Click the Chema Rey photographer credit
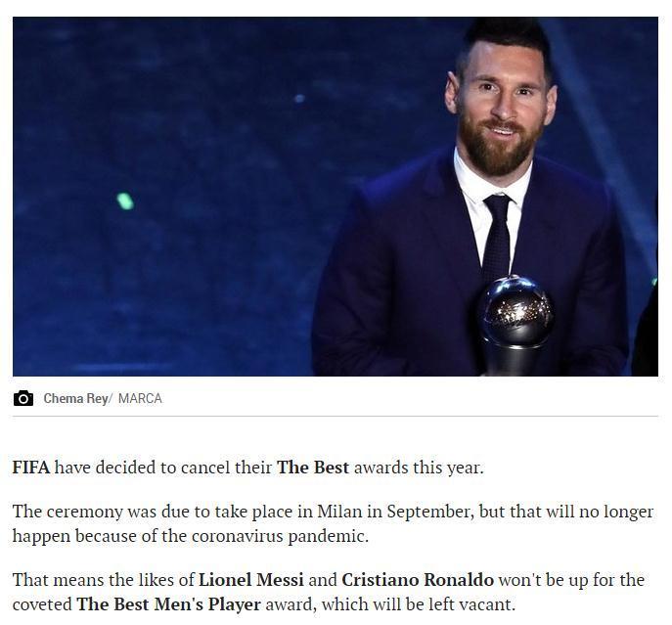 click(75, 398)
